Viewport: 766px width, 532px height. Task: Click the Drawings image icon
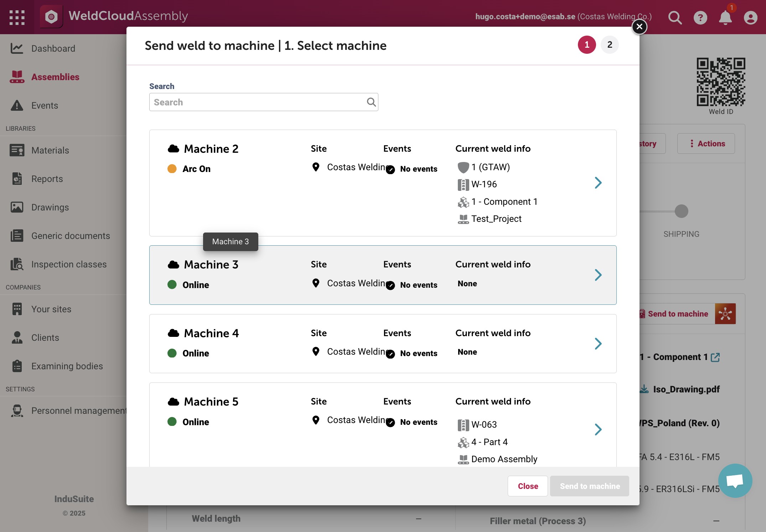click(17, 207)
